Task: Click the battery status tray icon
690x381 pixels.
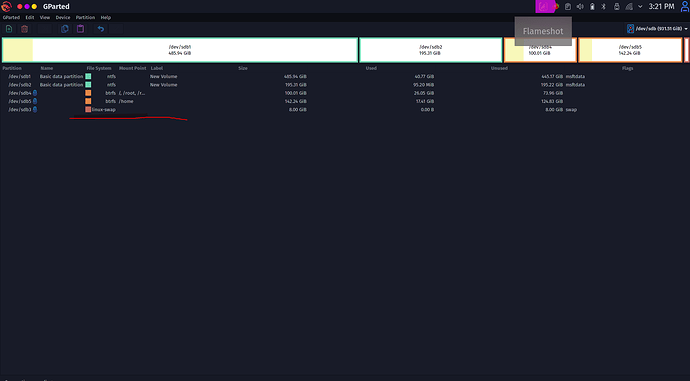Action: (592, 7)
